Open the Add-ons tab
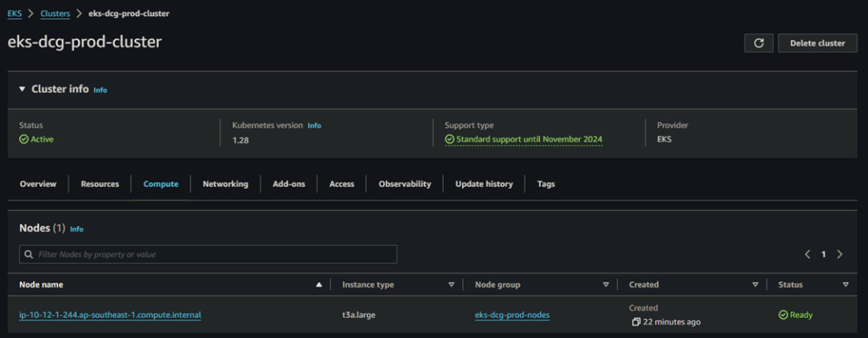The height and width of the screenshot is (338, 868). [289, 184]
